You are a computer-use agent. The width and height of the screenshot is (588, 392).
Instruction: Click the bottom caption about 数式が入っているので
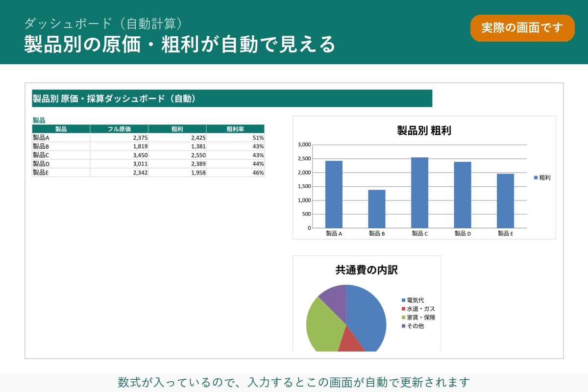(294, 382)
